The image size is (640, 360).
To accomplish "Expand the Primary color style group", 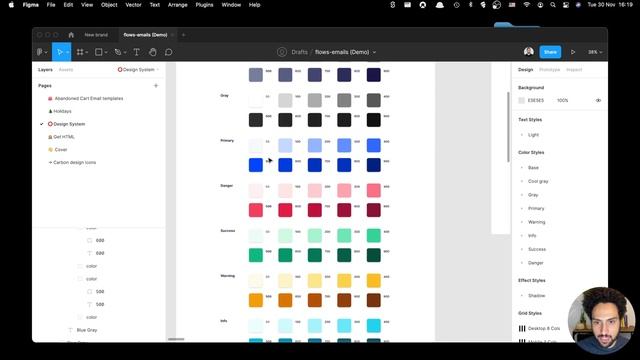I will pos(522,209).
